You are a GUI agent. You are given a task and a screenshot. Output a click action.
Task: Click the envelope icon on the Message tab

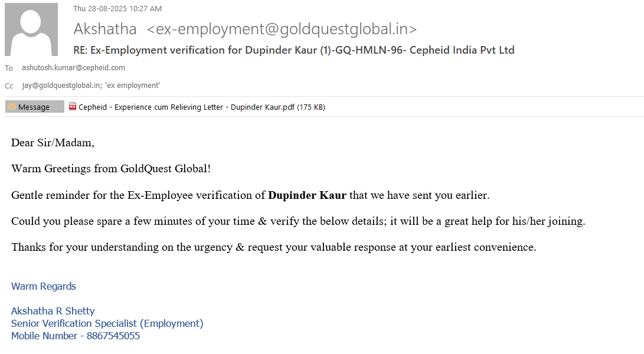tap(12, 107)
